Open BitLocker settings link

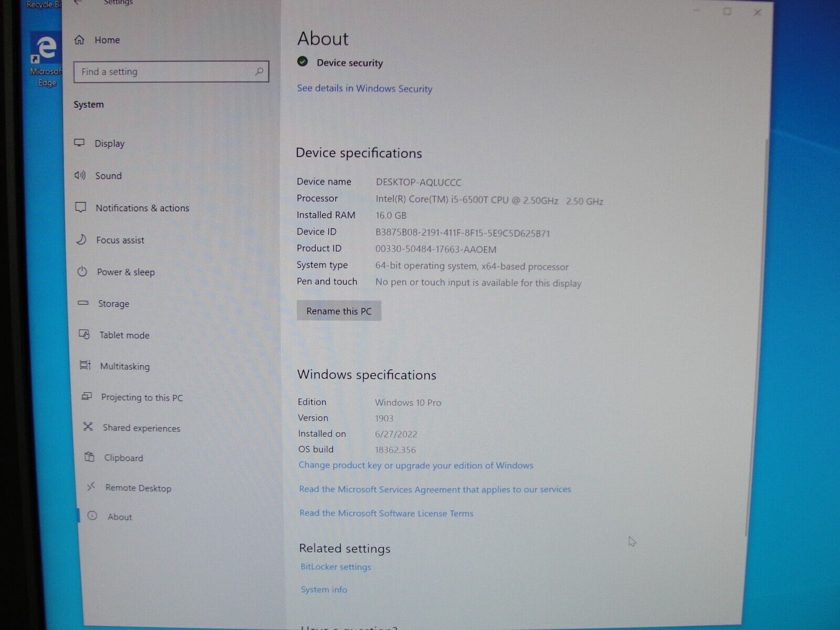point(336,567)
